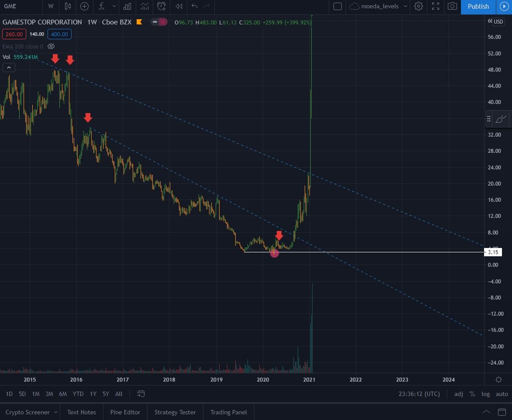Image resolution: width=512 pixels, height=420 pixels.
Task: Grab the floating drawing toolbar handle
Action: [488, 119]
